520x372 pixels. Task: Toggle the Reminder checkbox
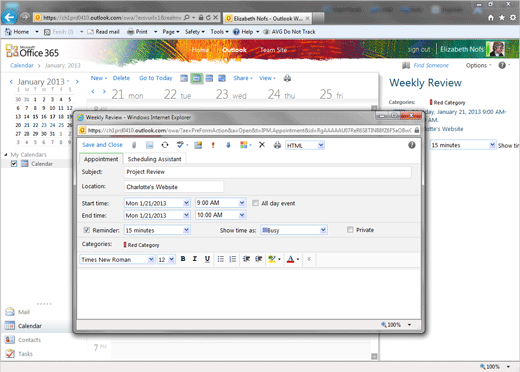(86, 230)
